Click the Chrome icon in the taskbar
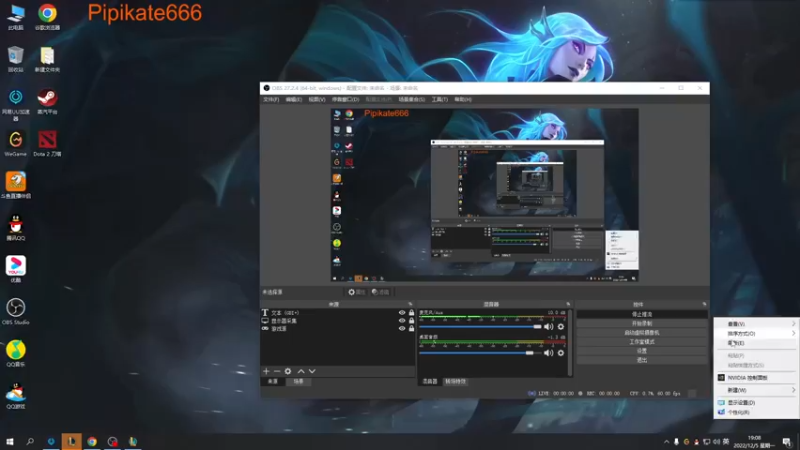The height and width of the screenshot is (450, 800). click(92, 442)
